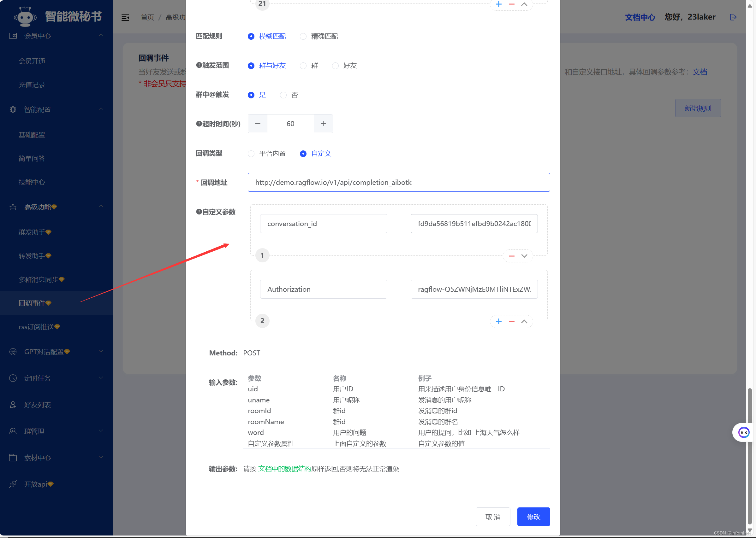Move parameter row 2 up with arrow
This screenshot has width=756, height=538.
tap(524, 321)
